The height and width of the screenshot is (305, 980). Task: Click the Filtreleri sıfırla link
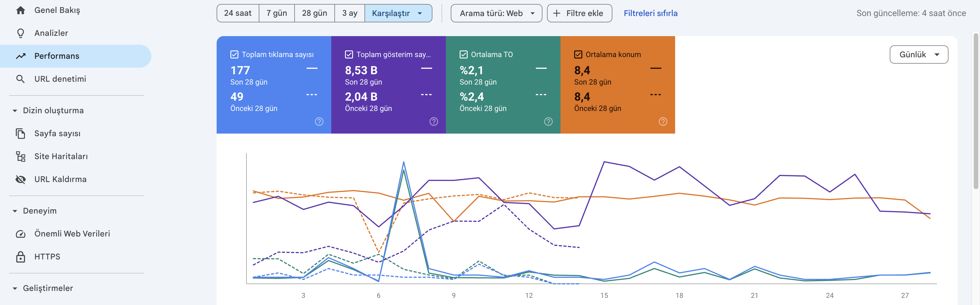(x=650, y=13)
